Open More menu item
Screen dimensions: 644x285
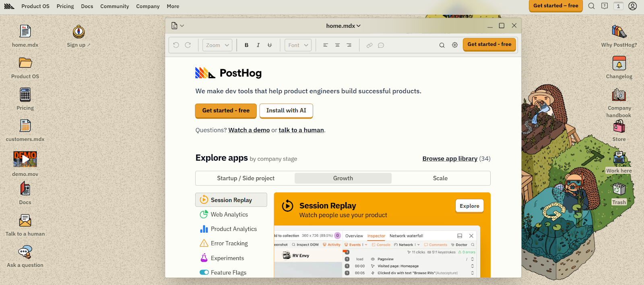click(x=173, y=6)
